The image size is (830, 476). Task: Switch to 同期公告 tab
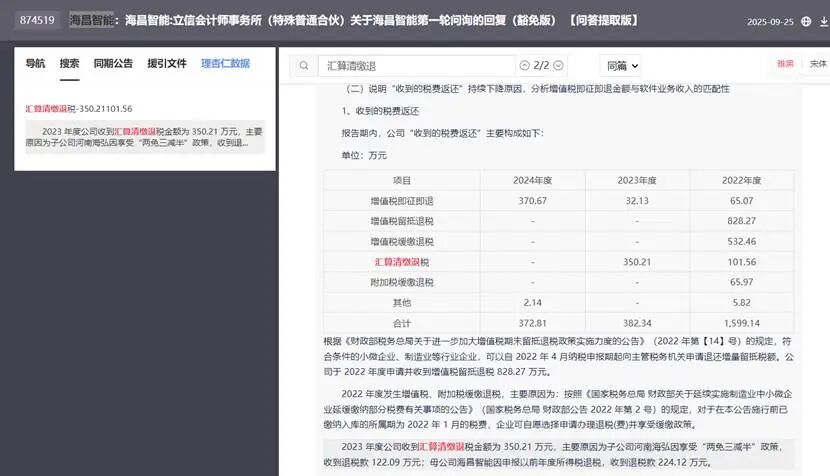tap(113, 64)
